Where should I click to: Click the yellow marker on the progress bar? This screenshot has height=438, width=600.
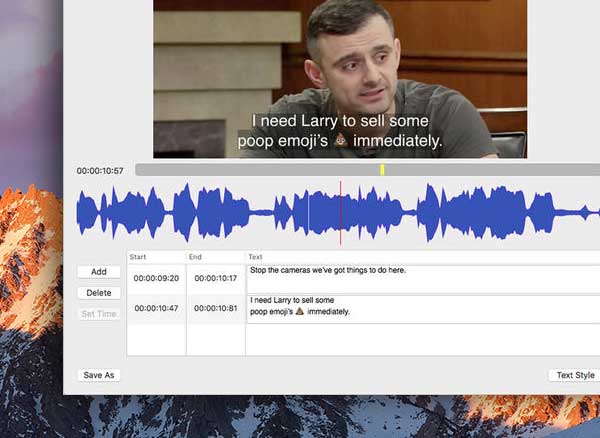click(382, 170)
